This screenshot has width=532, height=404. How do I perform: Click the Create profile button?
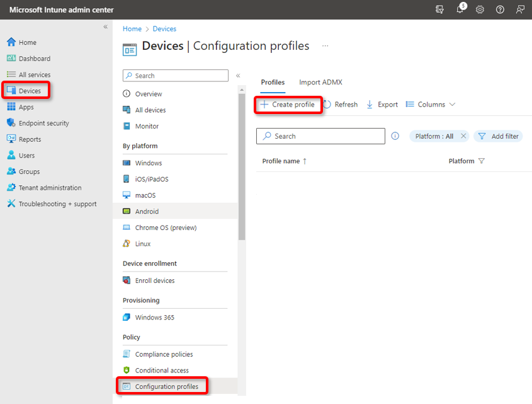click(x=288, y=105)
